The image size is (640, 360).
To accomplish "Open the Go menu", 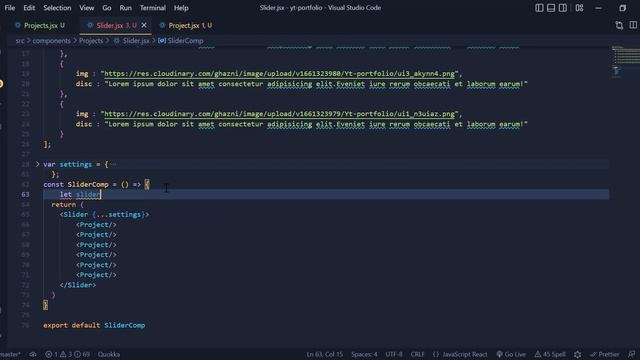I will tap(107, 8).
